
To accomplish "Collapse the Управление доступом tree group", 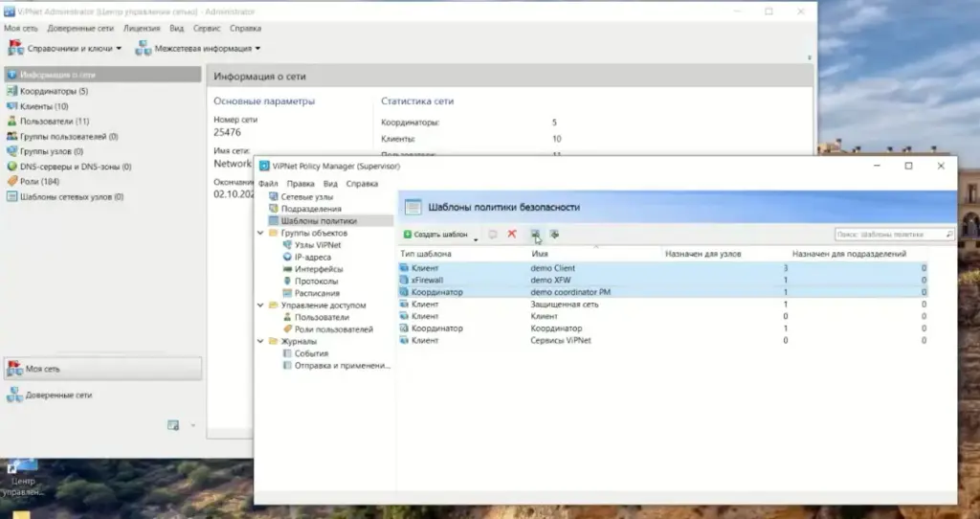I will 261,305.
